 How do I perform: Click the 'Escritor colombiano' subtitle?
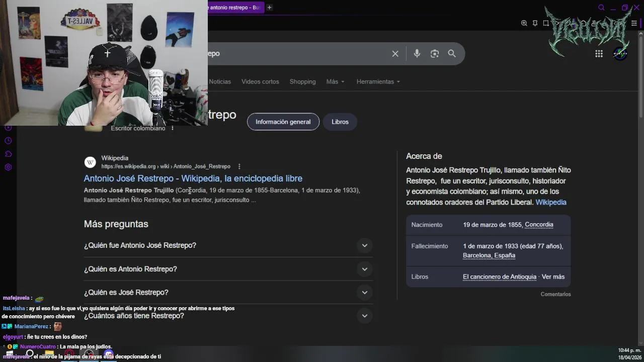click(138, 128)
